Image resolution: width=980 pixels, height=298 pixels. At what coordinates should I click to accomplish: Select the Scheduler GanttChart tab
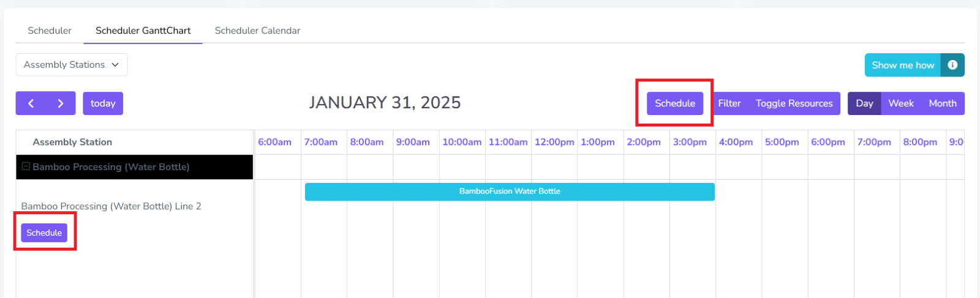143,31
